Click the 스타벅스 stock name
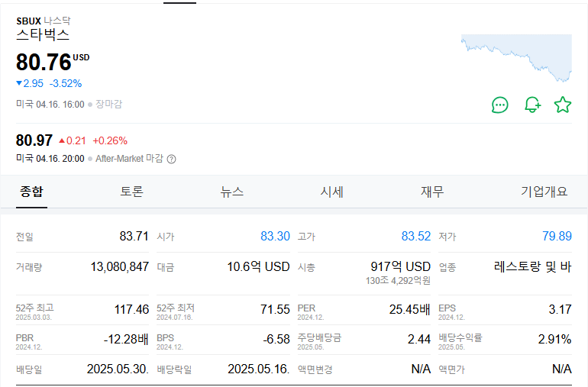 click(x=43, y=35)
